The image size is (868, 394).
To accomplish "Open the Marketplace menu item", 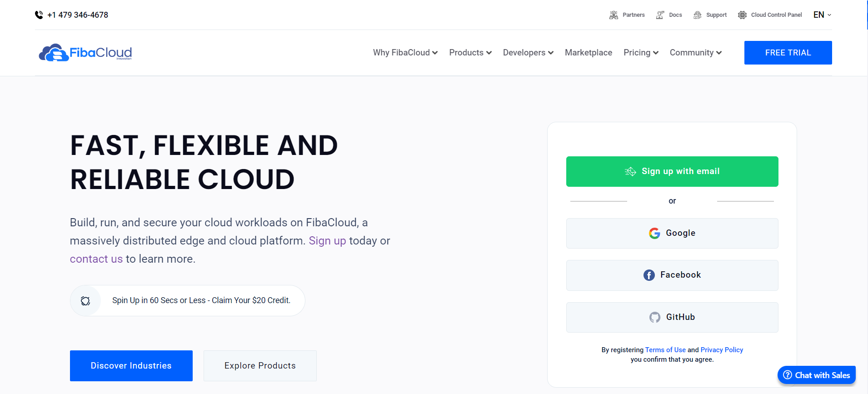I will 588,53.
